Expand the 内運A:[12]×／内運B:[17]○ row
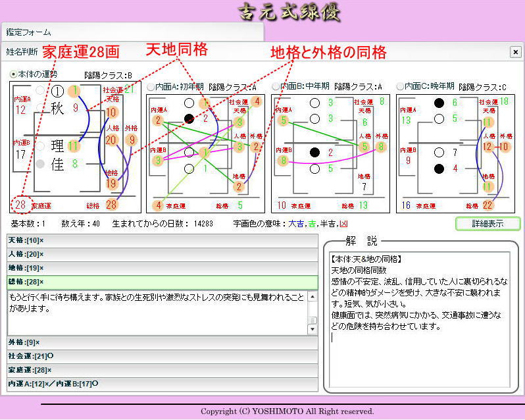Image resolution: width=525 pixels, height=420 pixels. [x=162, y=384]
